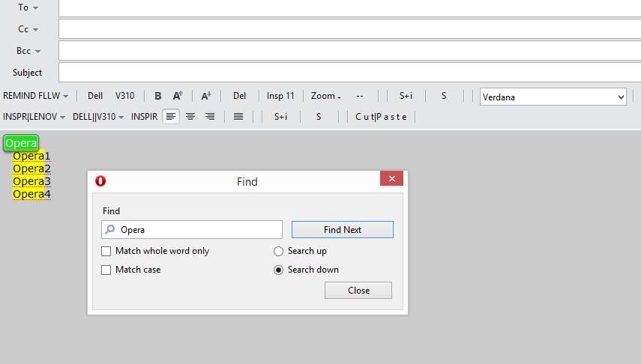Click the Insp 11 toolbar button
The width and height of the screenshot is (641, 364).
[x=280, y=96]
